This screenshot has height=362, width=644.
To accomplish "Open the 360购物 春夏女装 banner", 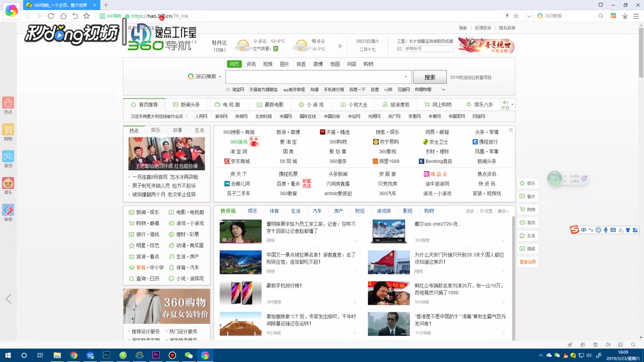I will pos(167,306).
